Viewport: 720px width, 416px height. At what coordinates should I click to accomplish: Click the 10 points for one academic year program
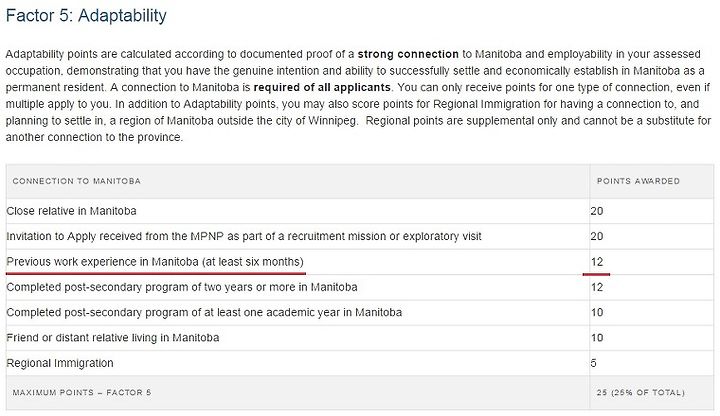point(597,312)
